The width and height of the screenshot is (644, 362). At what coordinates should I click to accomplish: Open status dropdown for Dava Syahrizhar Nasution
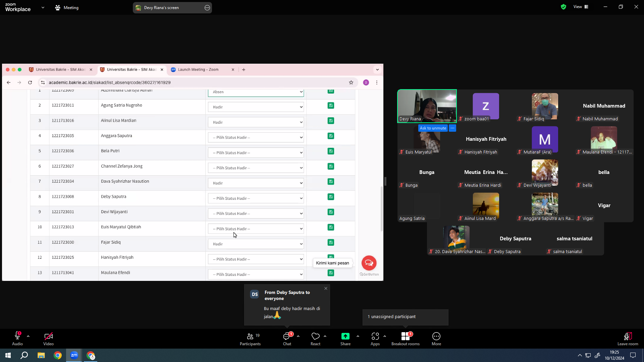tap(256, 183)
